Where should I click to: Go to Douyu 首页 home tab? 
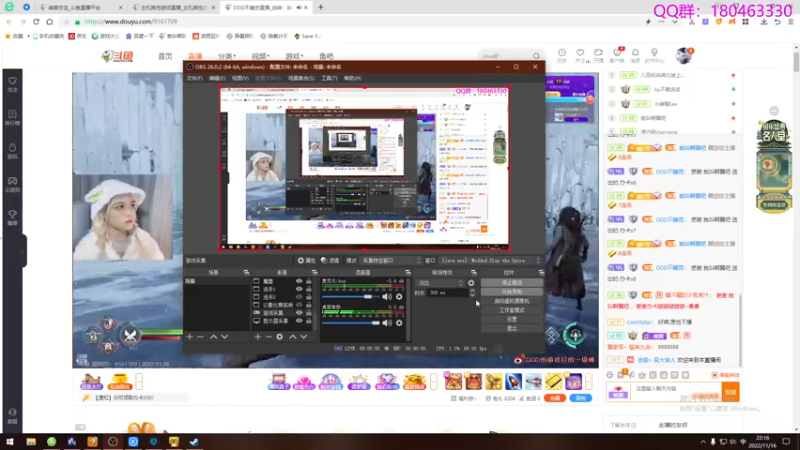click(165, 56)
